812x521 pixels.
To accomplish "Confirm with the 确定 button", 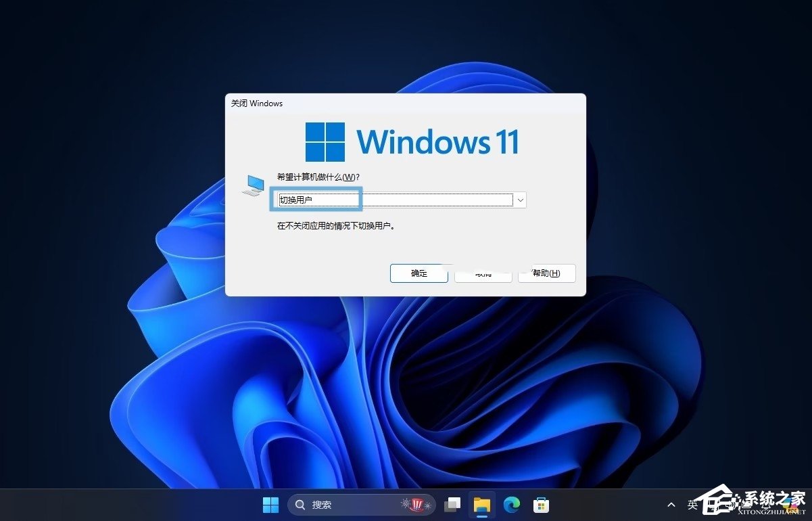I will point(419,273).
